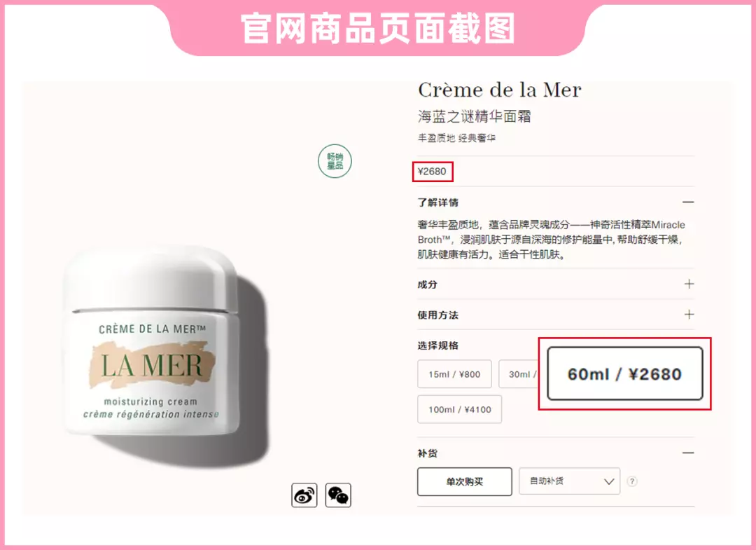Collapse the 了解详情 section with minus icon
The image size is (756, 550).
pyautogui.click(x=689, y=202)
